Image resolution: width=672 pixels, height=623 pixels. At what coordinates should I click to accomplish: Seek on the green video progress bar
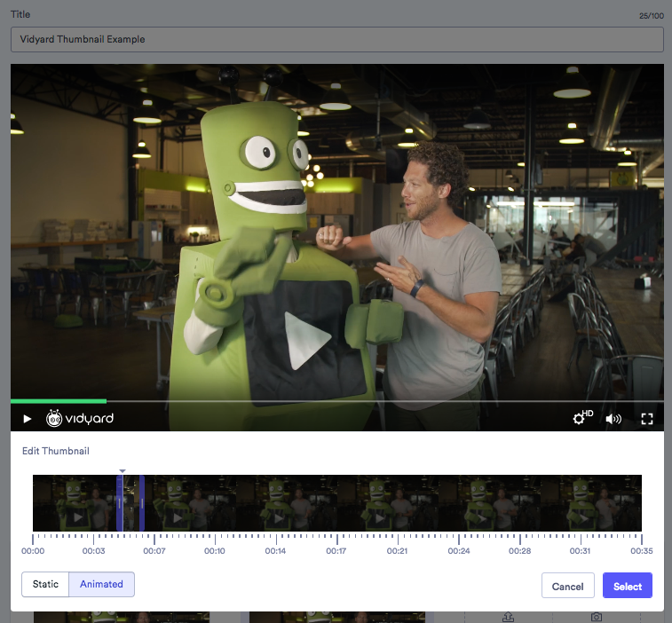[x=59, y=401]
